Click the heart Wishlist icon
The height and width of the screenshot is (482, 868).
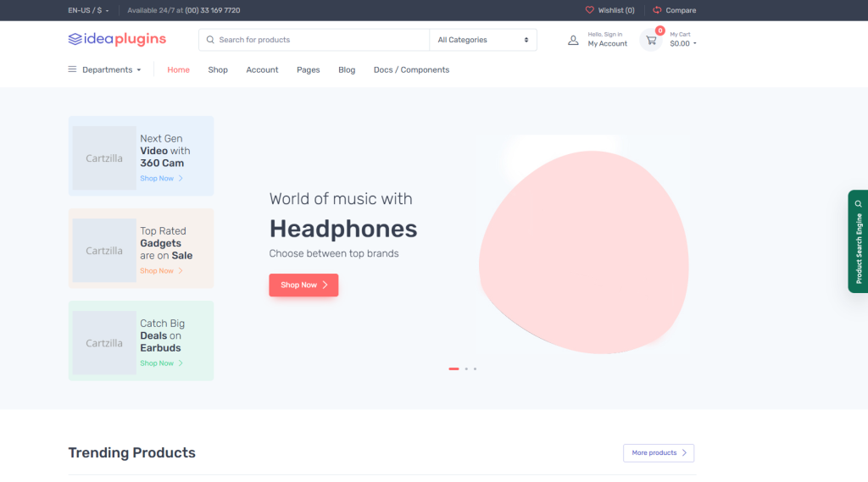(x=590, y=10)
